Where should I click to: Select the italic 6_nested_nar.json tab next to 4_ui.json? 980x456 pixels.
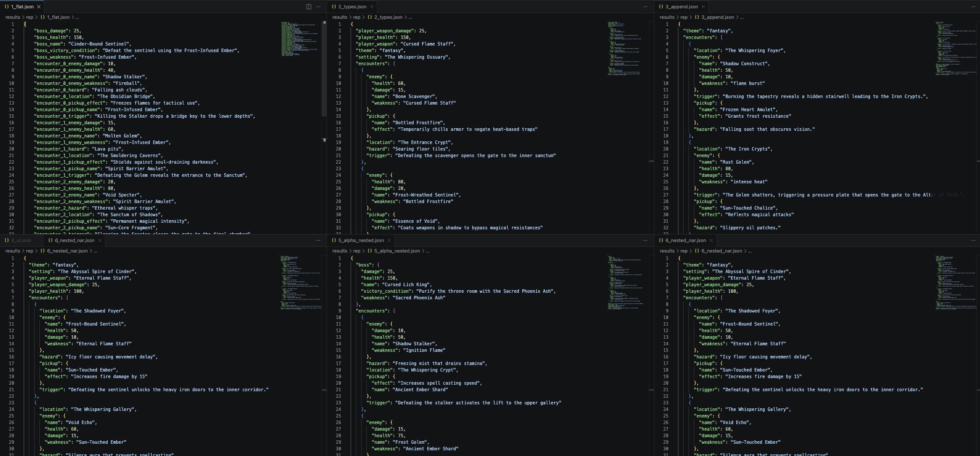pos(74,240)
